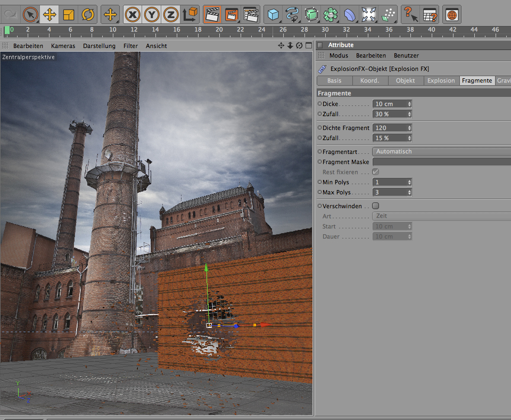The width and height of the screenshot is (511, 420).
Task: Select the Scale tool in the toolbar
Action: (69, 14)
